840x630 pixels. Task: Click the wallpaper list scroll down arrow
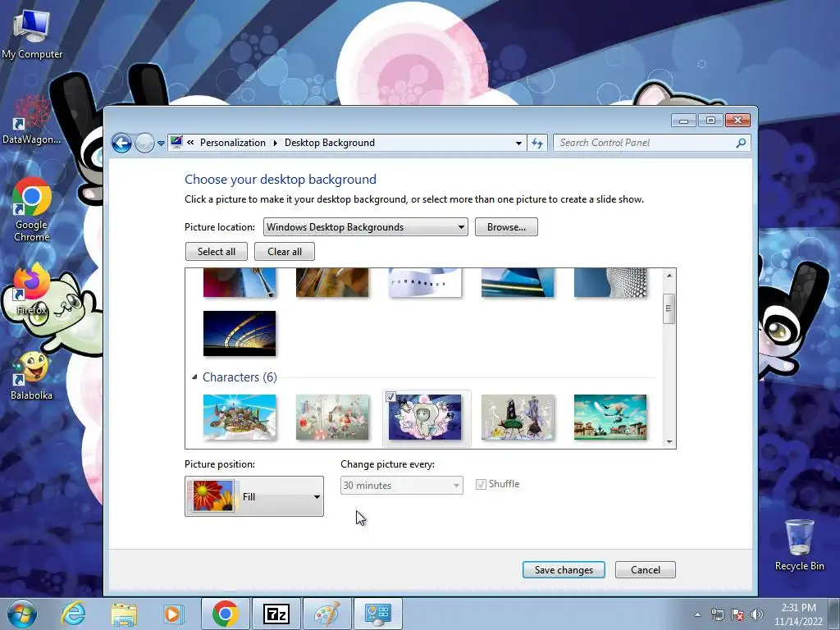point(669,442)
